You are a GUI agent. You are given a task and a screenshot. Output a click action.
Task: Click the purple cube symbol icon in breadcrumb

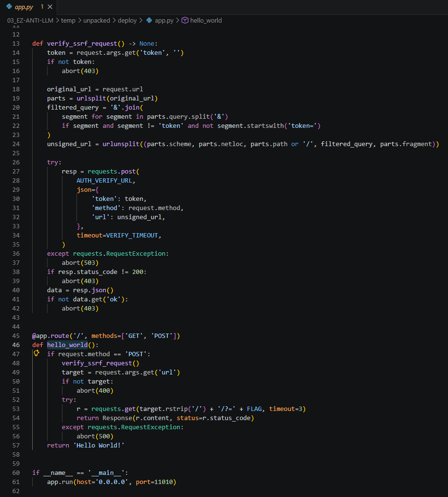pos(185,21)
